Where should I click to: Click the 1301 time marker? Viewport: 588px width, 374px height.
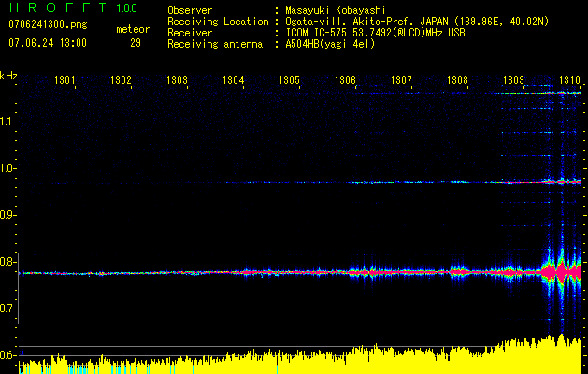coord(65,79)
